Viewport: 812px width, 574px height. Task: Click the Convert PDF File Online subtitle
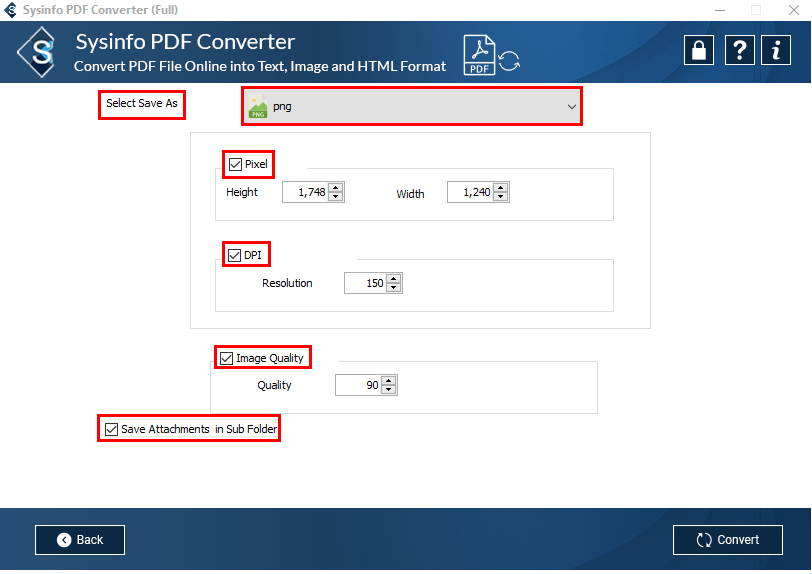(x=260, y=66)
